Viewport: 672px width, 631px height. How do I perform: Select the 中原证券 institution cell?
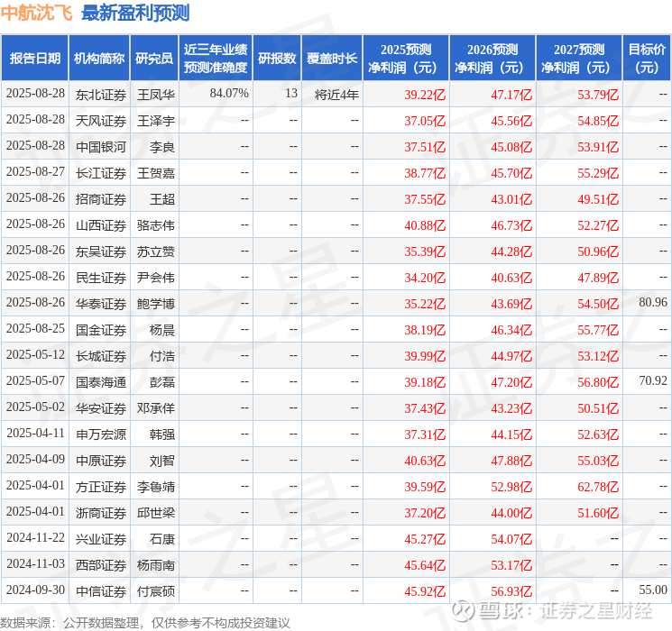click(x=101, y=461)
